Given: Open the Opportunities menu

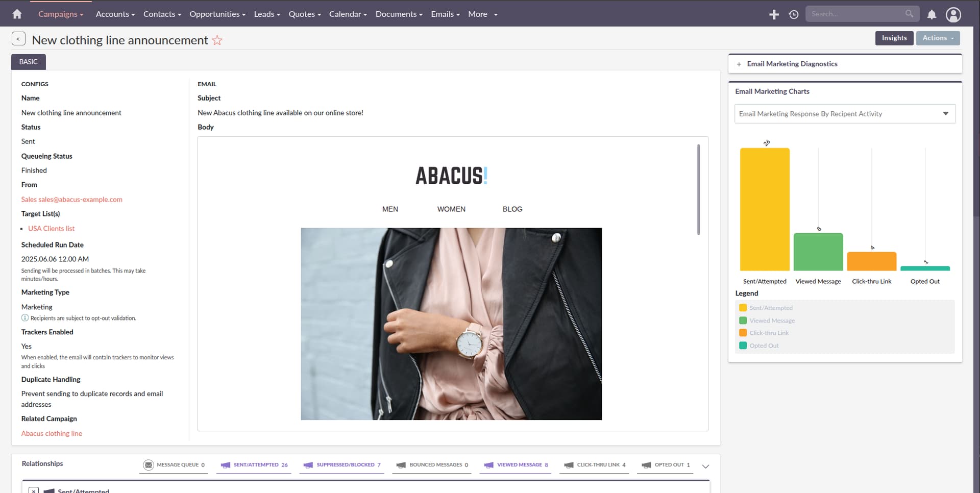Looking at the screenshot, I should tap(217, 14).
